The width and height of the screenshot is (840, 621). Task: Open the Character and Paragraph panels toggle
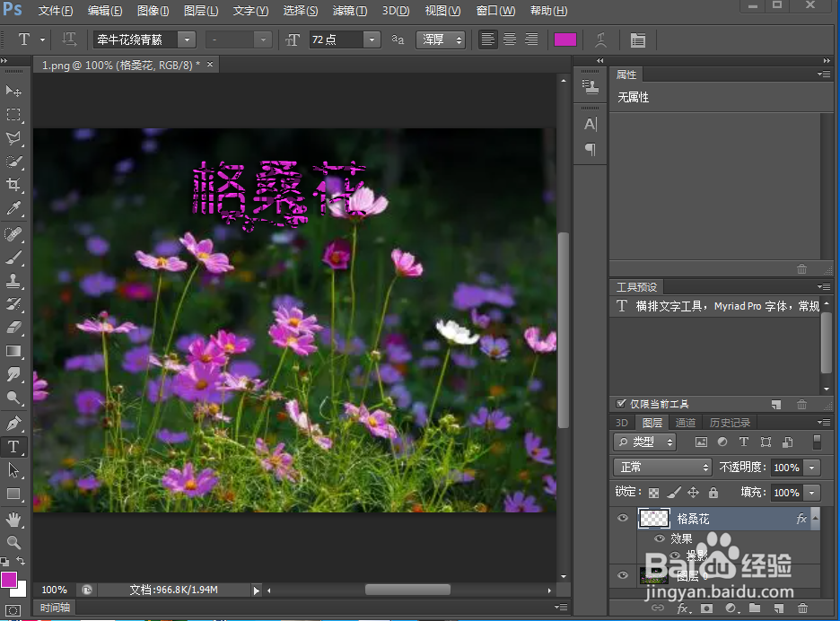(637, 39)
